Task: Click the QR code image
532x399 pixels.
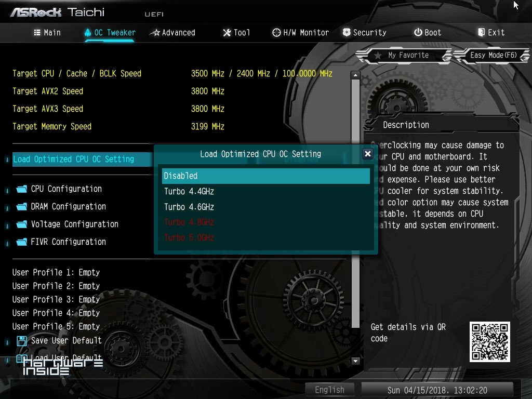Action: [x=489, y=342]
